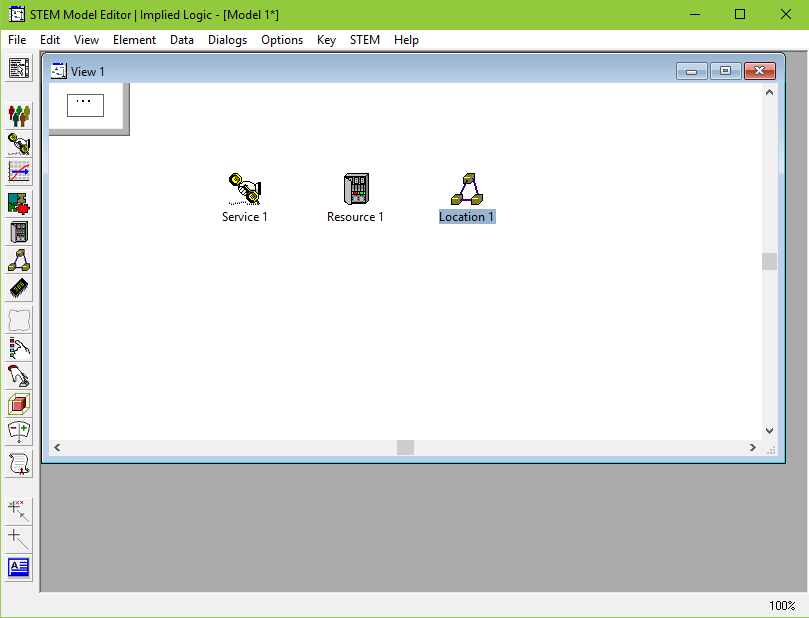Image resolution: width=809 pixels, height=618 pixels.
Task: Select the Location 1 element icon
Action: pos(467,189)
